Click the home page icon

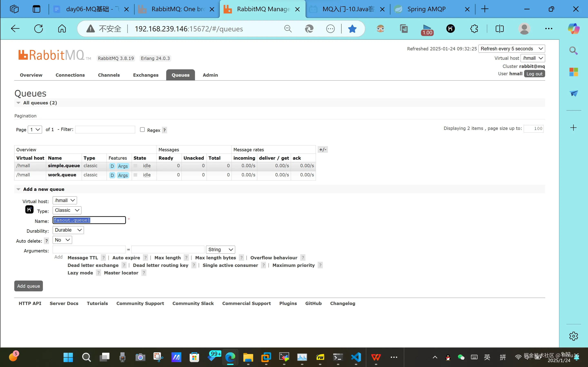(62, 29)
